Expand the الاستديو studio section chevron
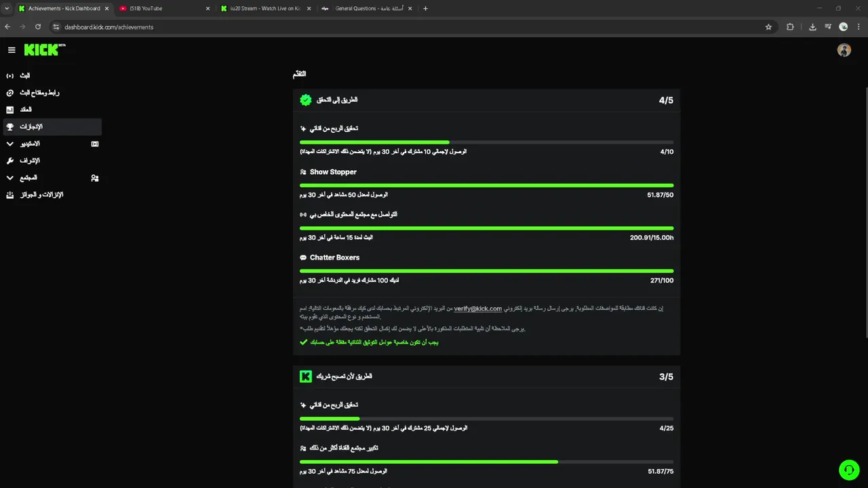The image size is (868, 488). 10,144
